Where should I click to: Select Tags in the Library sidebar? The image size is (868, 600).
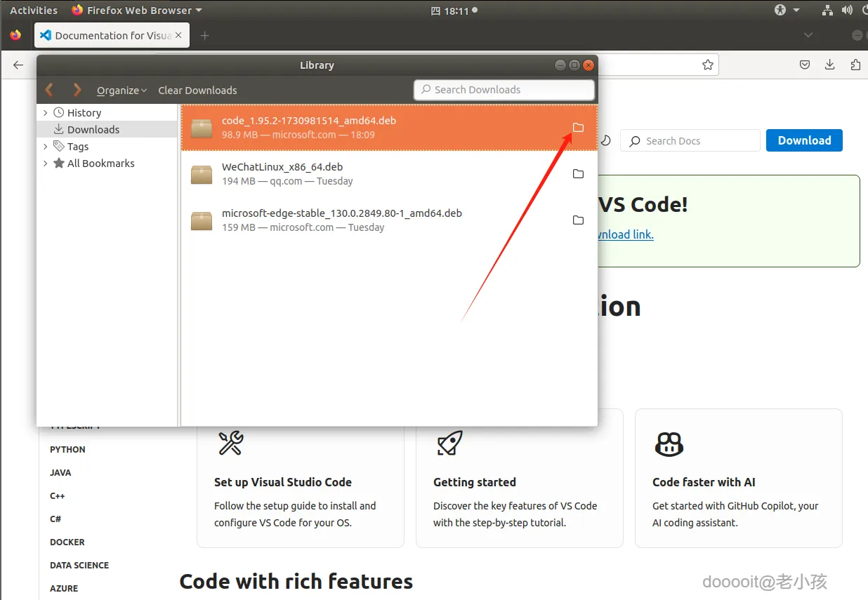click(78, 147)
